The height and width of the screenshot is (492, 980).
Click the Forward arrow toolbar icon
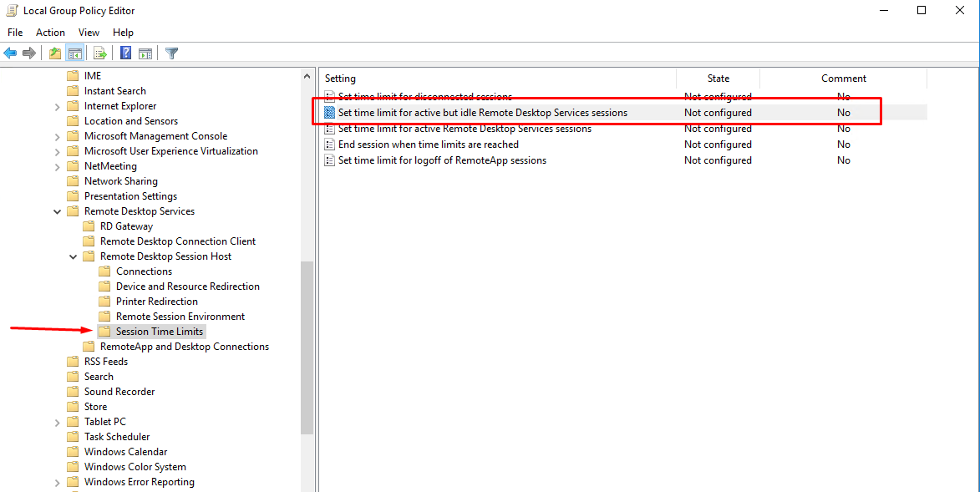tap(29, 53)
